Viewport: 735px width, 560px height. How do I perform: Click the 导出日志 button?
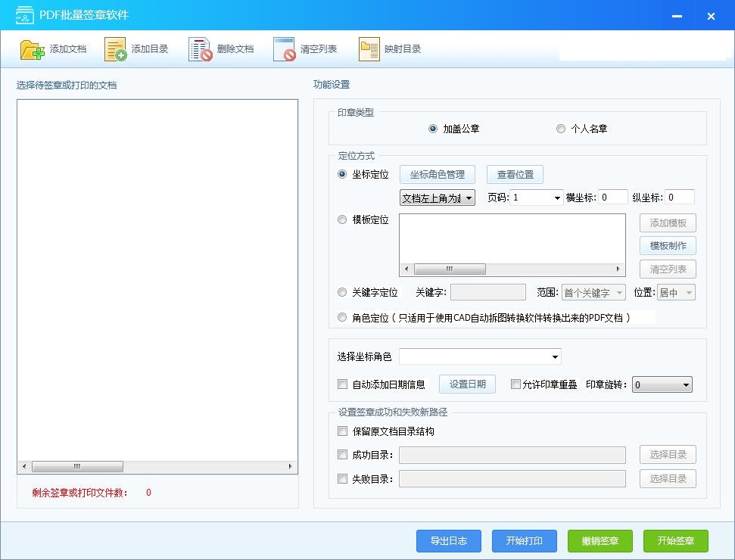click(449, 541)
